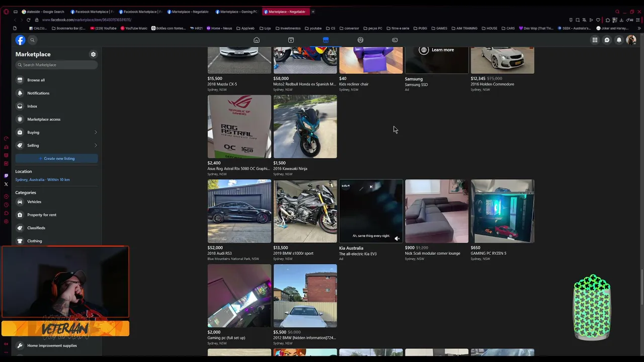Screen dimensions: 644x362
Task: Select the Marketplace storefront icon in top nav
Action: (326, 40)
